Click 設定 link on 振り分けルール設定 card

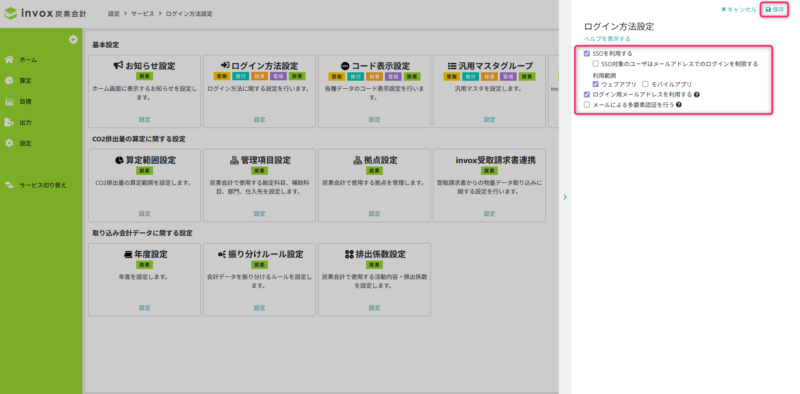tap(260, 308)
